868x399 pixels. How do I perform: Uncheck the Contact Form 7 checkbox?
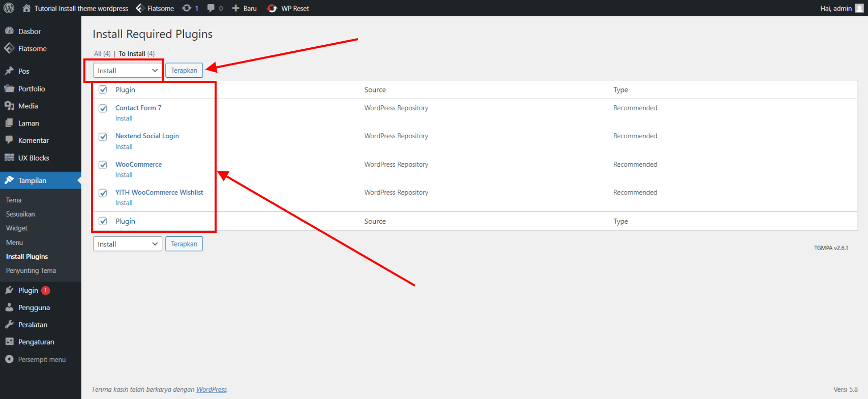(x=103, y=108)
